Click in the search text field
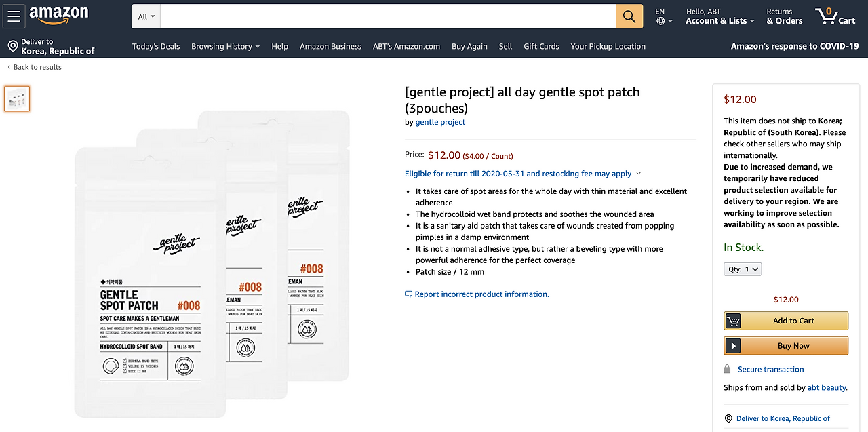This screenshot has height=432, width=868. click(389, 16)
